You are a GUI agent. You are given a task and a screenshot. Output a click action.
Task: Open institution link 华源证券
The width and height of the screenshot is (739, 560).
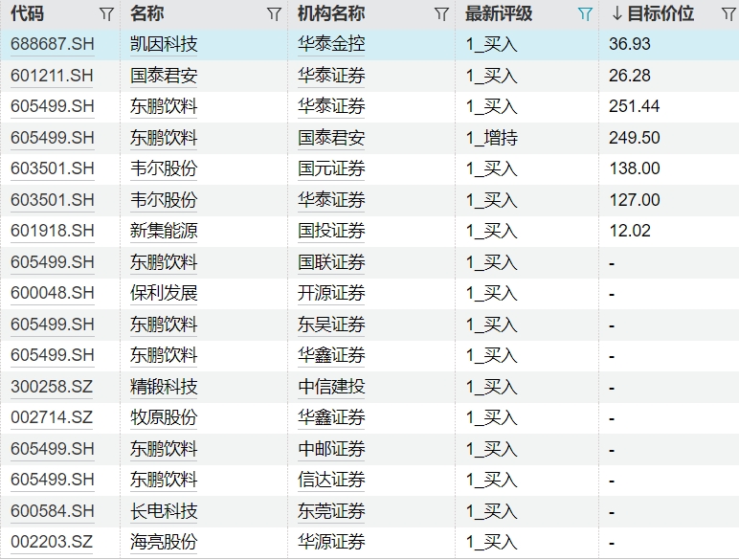[331, 542]
